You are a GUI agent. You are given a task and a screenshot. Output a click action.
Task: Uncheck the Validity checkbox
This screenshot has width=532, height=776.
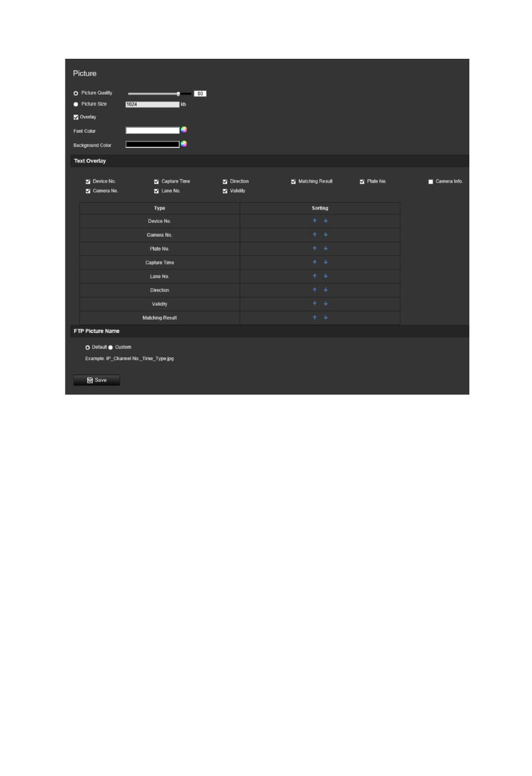[x=225, y=191]
